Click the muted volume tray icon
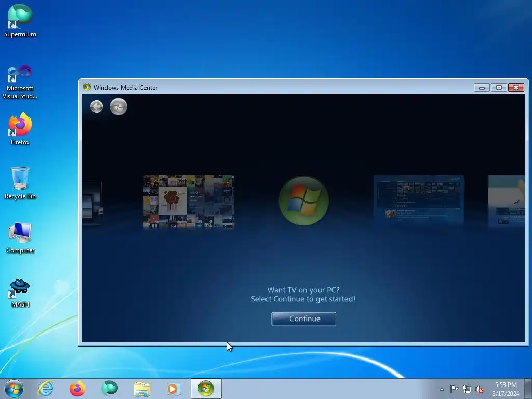 pyautogui.click(x=480, y=389)
